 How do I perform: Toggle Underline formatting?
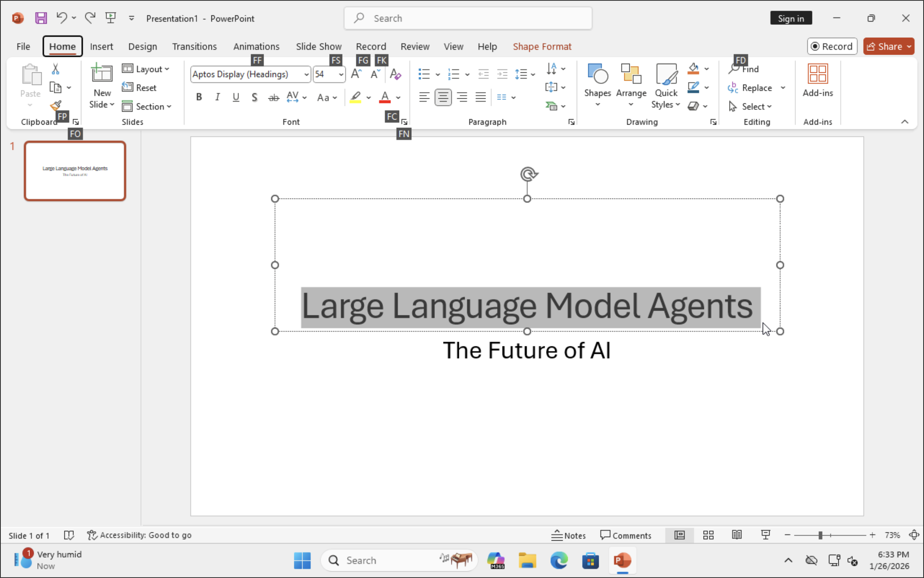(x=236, y=97)
